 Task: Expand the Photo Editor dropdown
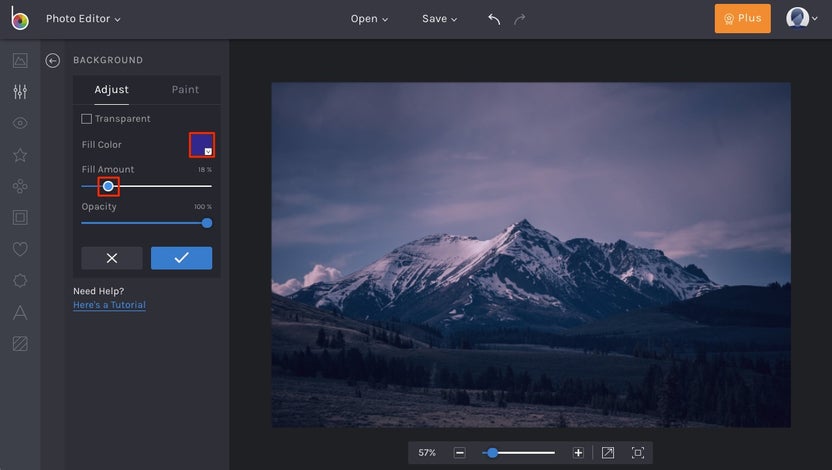(83, 19)
